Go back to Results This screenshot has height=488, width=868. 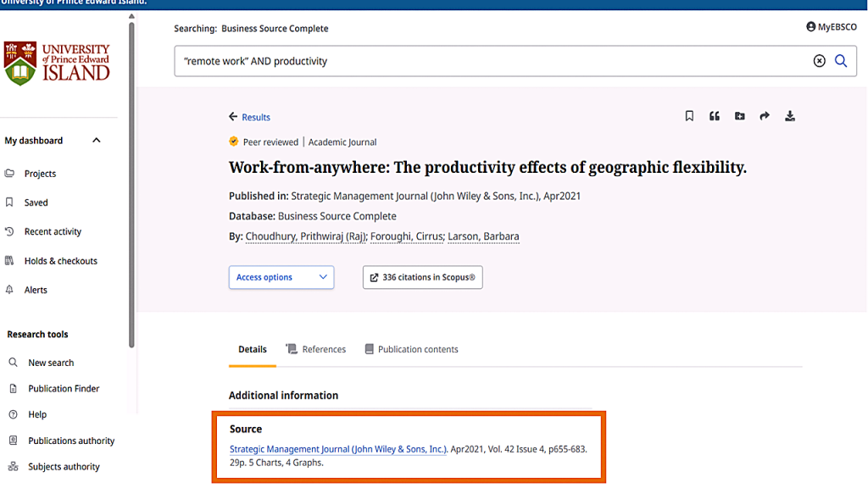click(x=249, y=117)
